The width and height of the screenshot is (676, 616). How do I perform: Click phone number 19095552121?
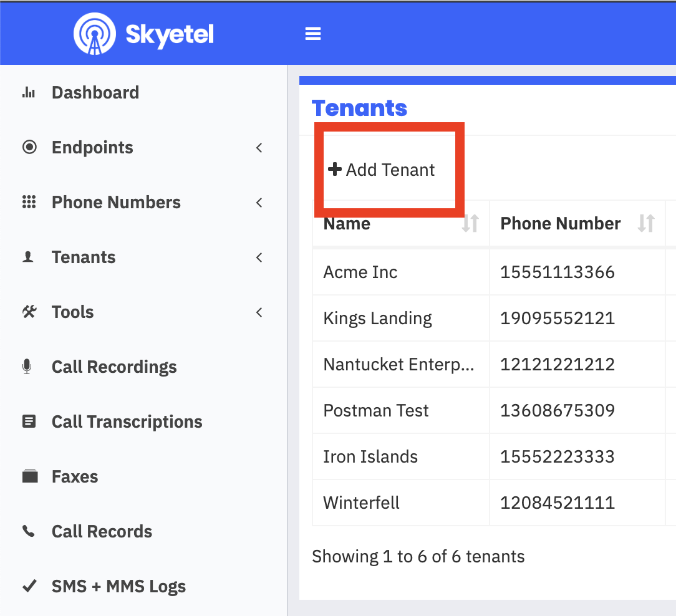(558, 318)
